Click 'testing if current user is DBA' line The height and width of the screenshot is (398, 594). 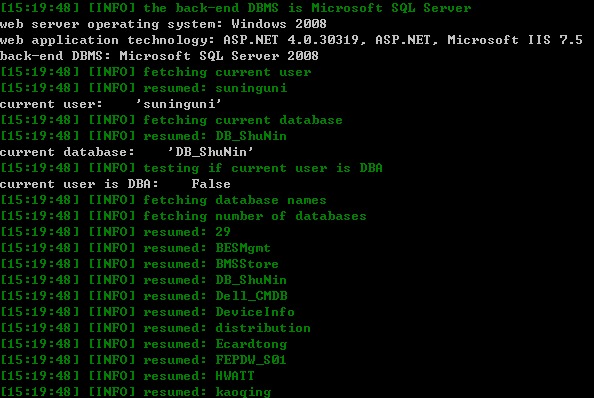pos(191,168)
